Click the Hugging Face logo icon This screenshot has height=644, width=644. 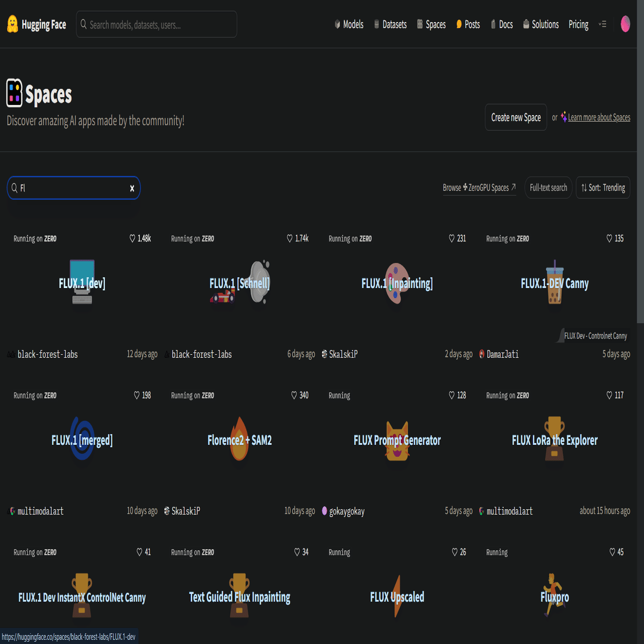click(13, 24)
